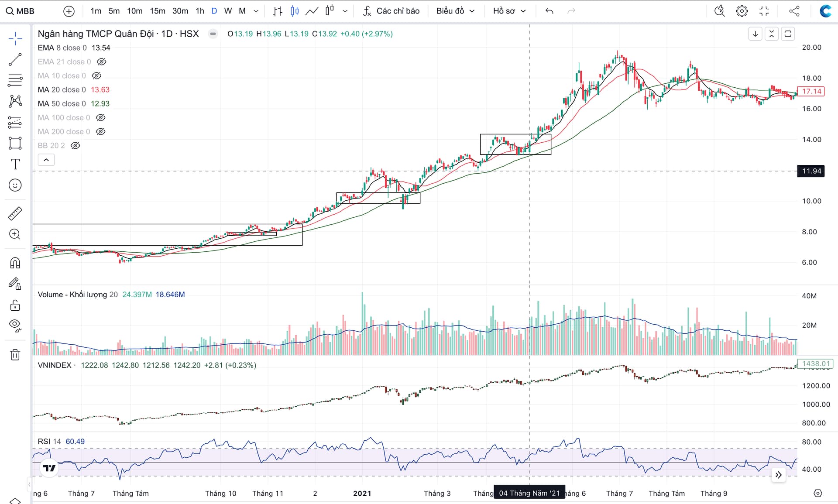
Task: Select candlestick chart type icon
Action: coord(295,11)
